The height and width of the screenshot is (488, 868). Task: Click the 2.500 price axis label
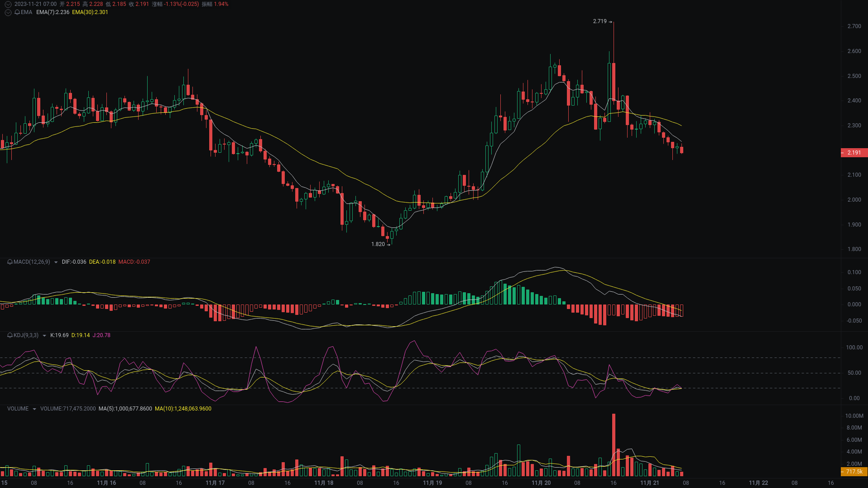[854, 76]
